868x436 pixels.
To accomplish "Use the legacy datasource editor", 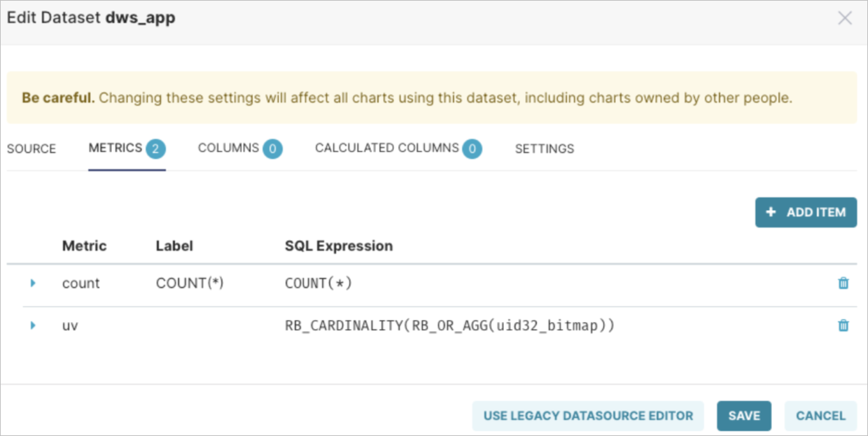I will 588,416.
